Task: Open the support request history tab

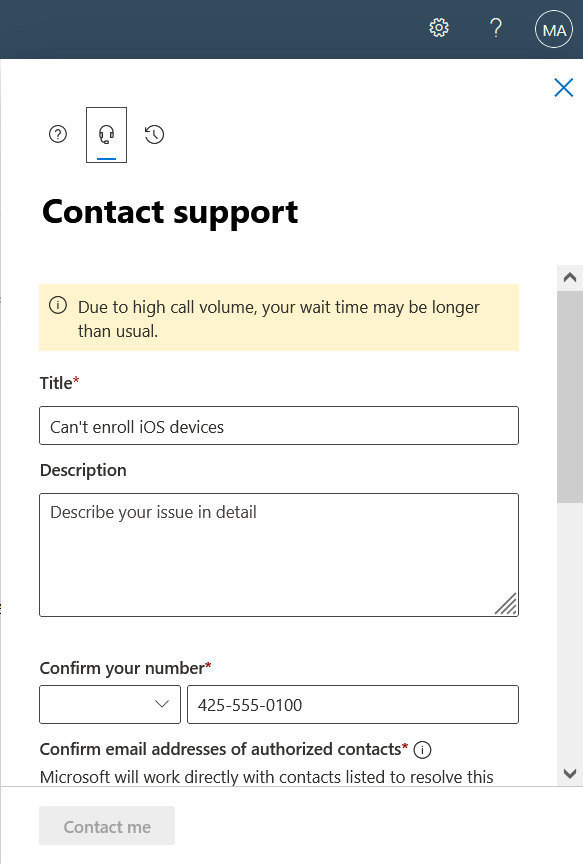Action: tap(154, 134)
